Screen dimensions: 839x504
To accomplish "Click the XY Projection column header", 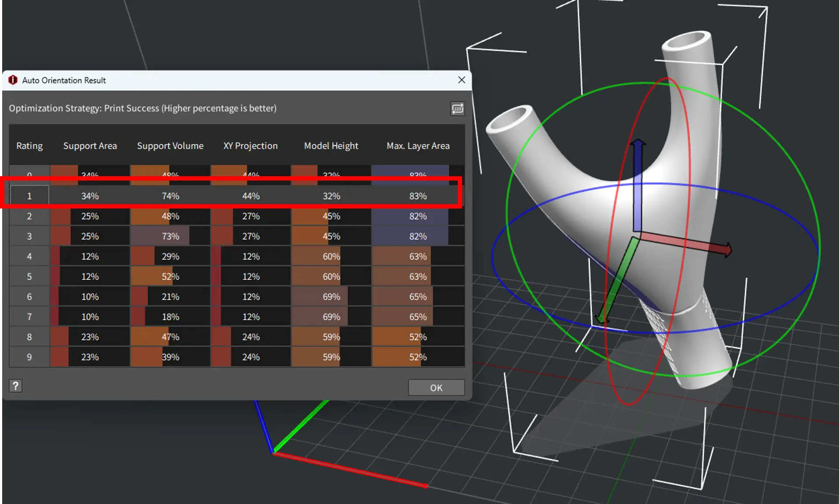I will click(x=250, y=146).
